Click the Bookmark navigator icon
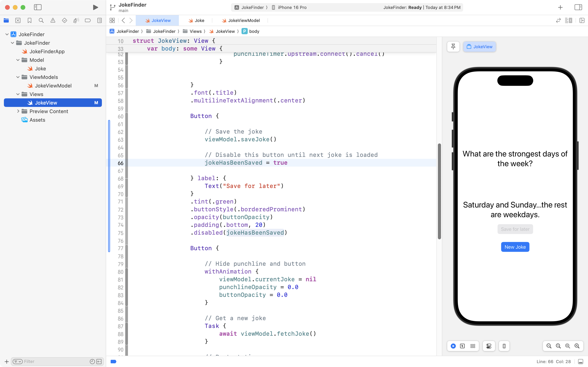This screenshot has height=367, width=588. [x=29, y=20]
